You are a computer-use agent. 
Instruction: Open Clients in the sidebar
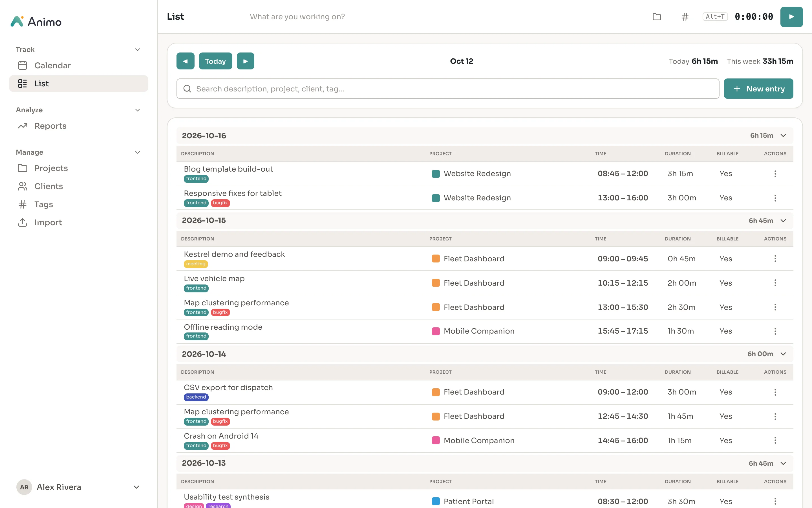[x=78, y=186]
